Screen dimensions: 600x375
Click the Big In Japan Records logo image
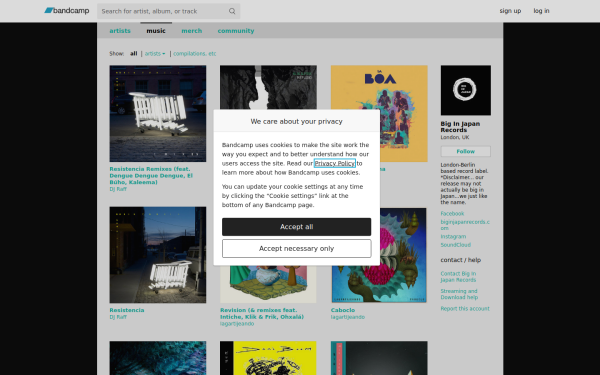465,90
